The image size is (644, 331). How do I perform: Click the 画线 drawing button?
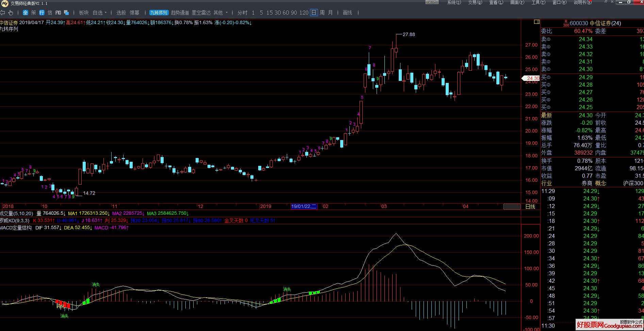347,13
